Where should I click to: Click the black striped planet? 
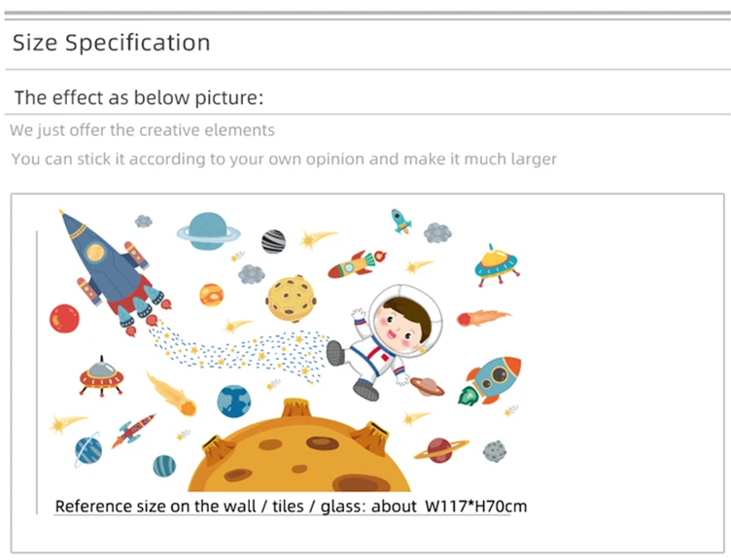pyautogui.click(x=274, y=241)
